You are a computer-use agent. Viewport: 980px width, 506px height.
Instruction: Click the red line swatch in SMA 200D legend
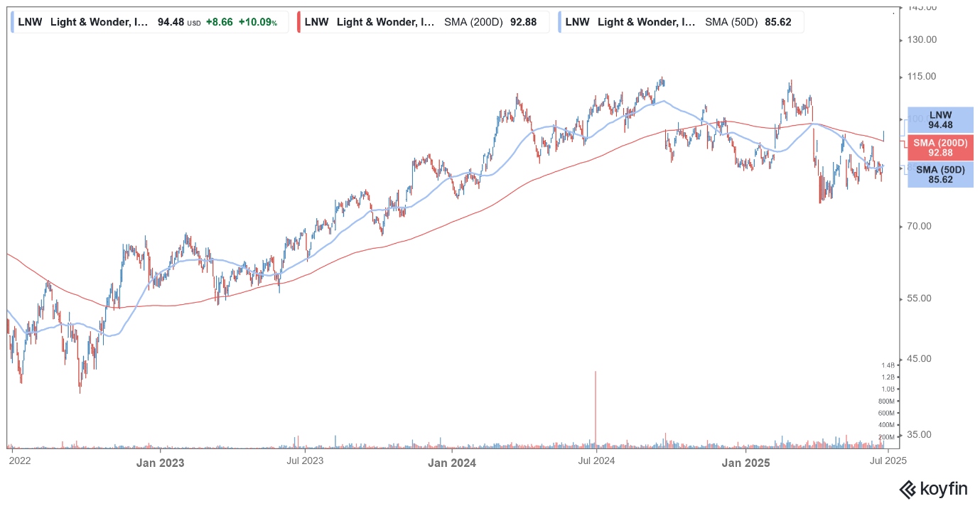[300, 22]
